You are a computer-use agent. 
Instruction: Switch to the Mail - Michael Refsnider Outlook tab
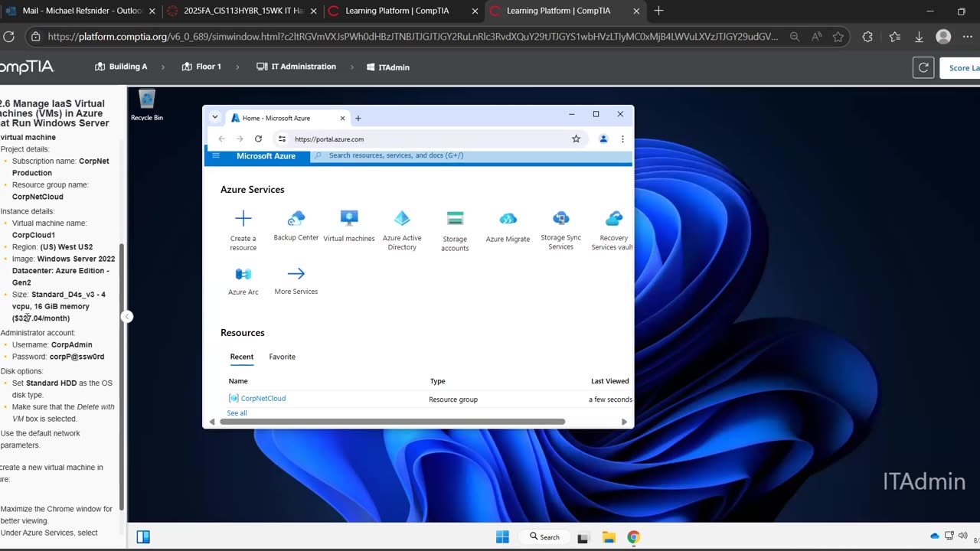point(80,11)
